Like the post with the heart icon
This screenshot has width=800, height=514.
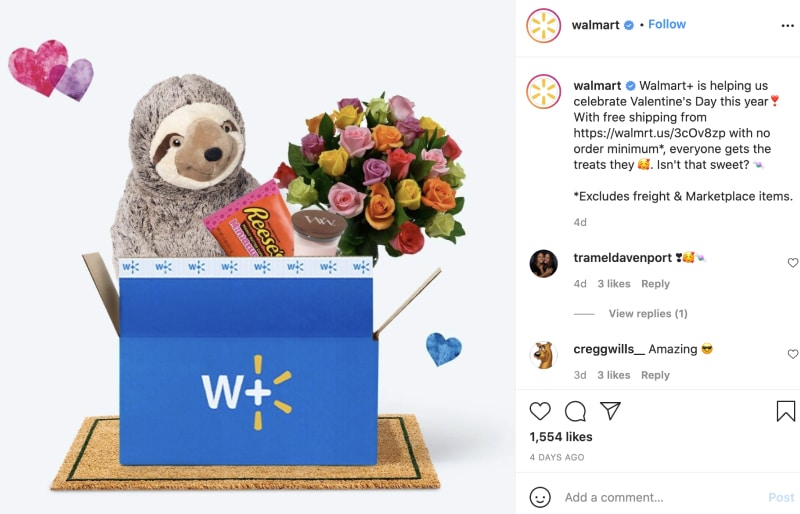click(x=540, y=411)
